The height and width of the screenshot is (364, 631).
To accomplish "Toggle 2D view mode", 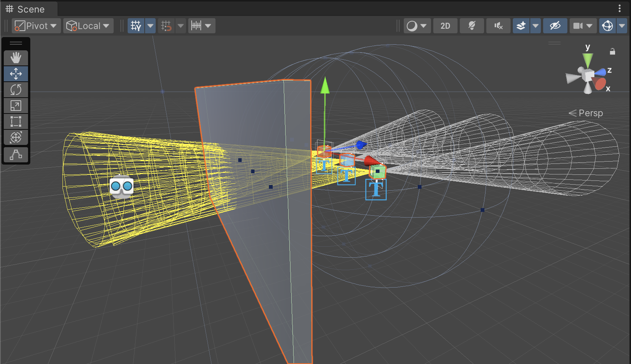I will (x=445, y=26).
